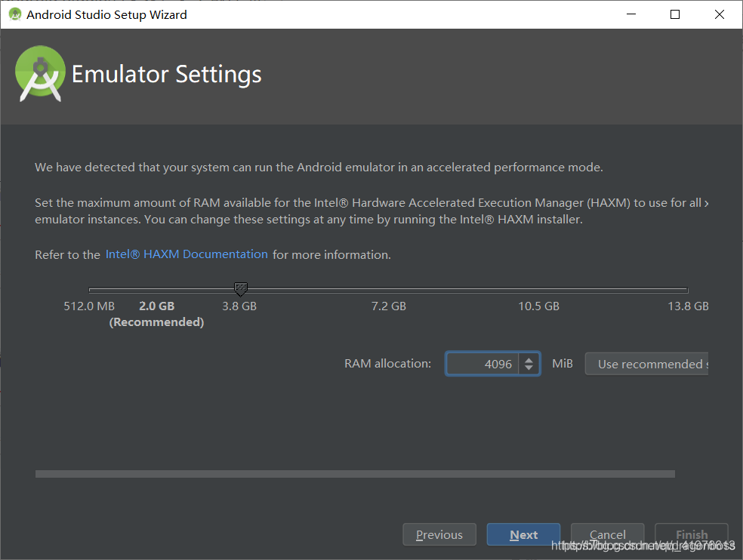Viewport: 743px width, 560px height.
Task: Increase RAM allocation with the up arrow
Action: click(529, 359)
